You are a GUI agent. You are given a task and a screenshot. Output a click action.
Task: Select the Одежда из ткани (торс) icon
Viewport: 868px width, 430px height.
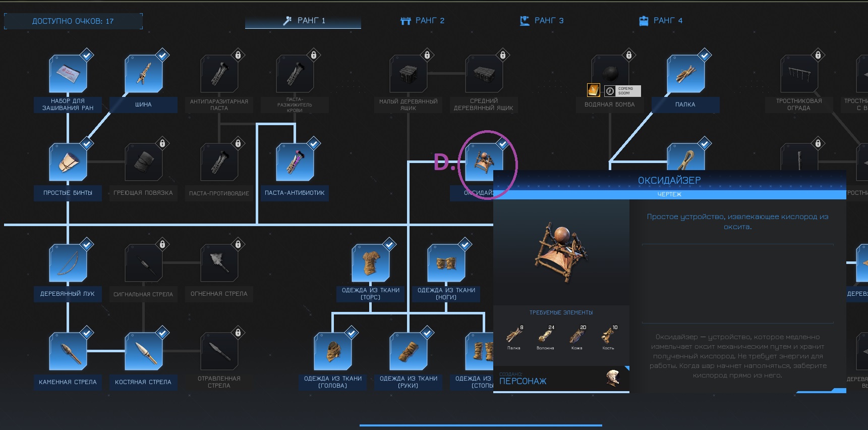(371, 263)
